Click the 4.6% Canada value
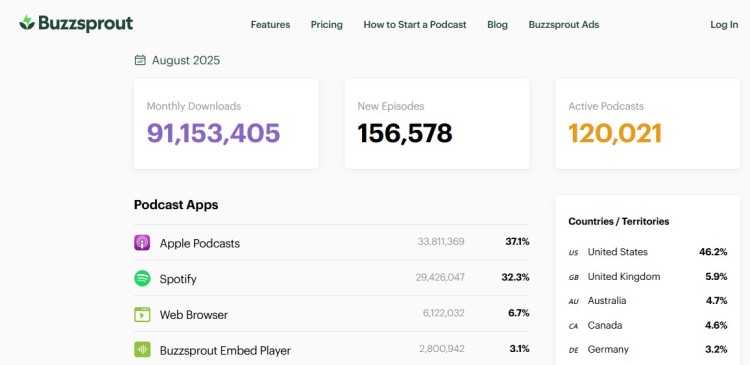The image size is (750, 365). (716, 325)
